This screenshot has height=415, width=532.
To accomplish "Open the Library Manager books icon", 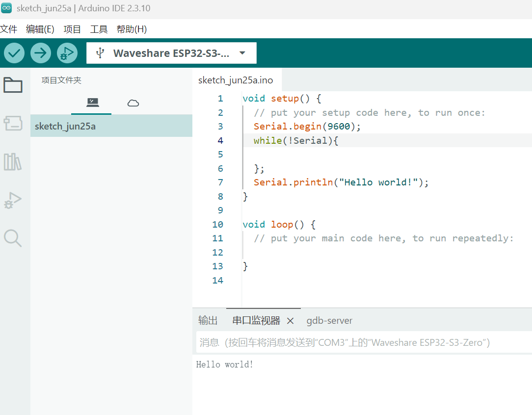I will [x=13, y=162].
